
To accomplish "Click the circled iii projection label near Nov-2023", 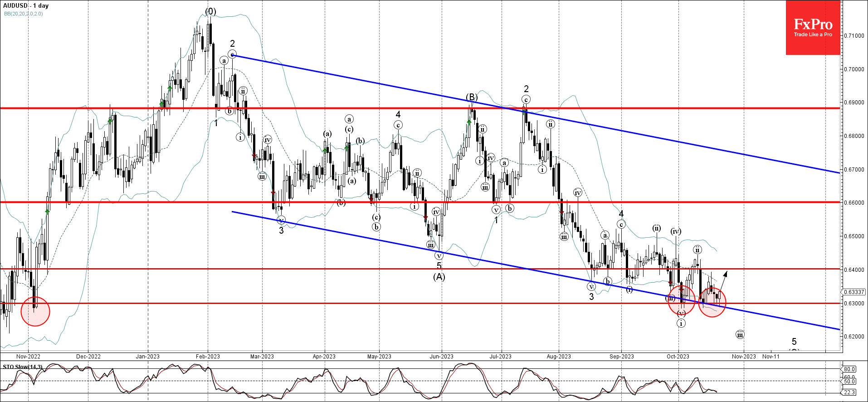I will pyautogui.click(x=740, y=335).
